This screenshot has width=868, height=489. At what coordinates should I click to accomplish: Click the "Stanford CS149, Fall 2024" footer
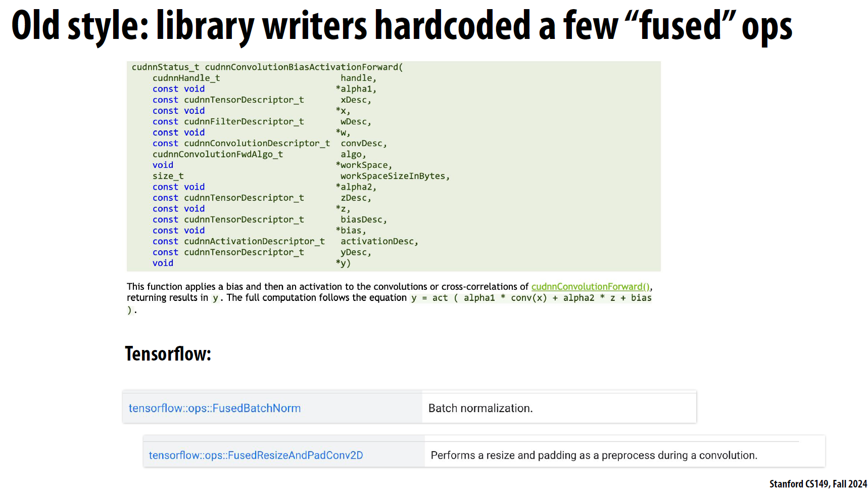click(x=818, y=484)
